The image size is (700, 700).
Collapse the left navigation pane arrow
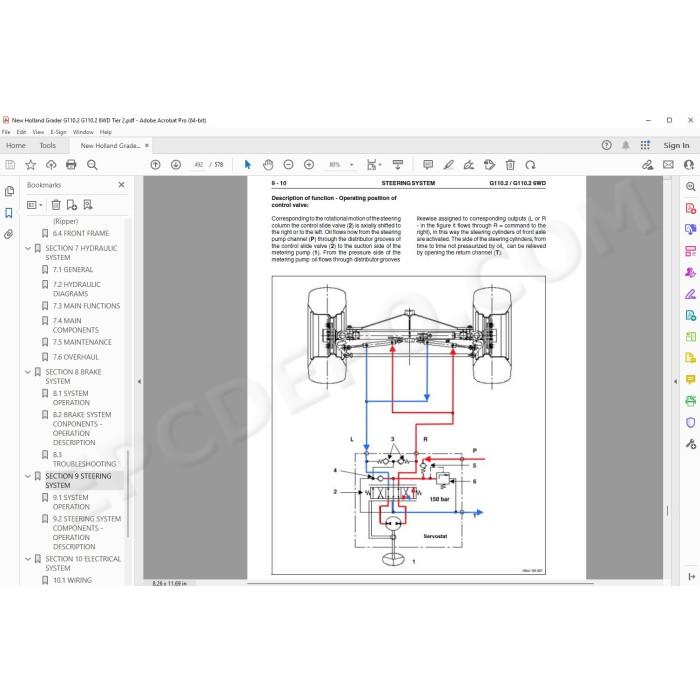click(x=139, y=381)
